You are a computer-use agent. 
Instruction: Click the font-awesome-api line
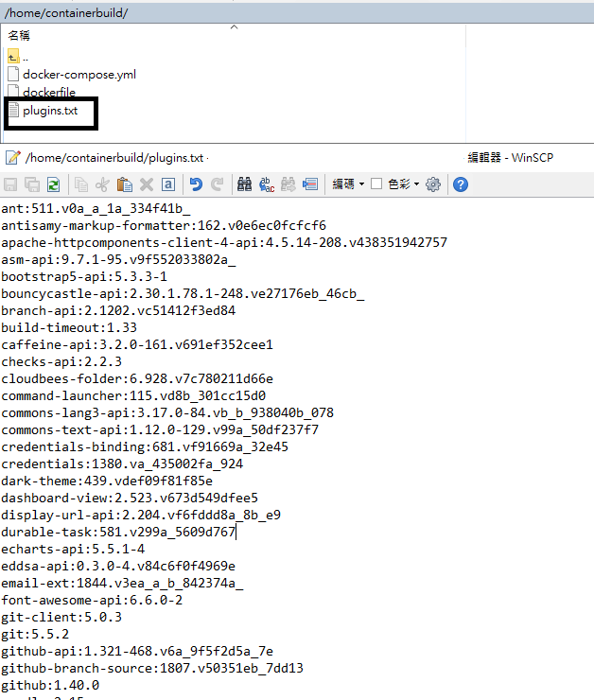pos(92,600)
